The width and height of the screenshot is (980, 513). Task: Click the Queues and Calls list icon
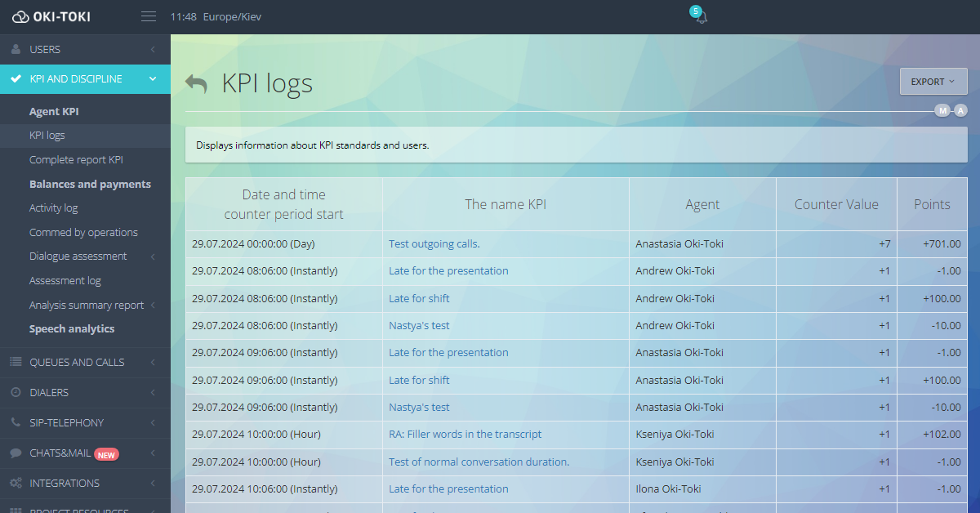tap(16, 362)
